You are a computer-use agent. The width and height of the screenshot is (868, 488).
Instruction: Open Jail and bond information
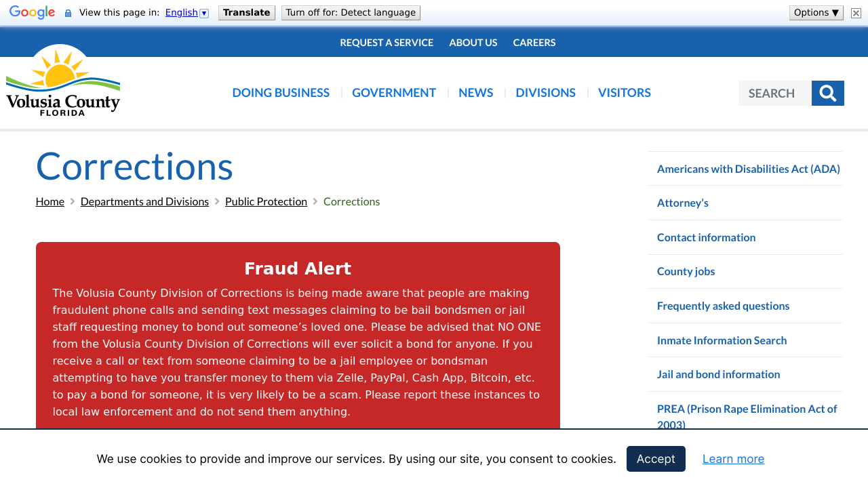click(x=718, y=374)
